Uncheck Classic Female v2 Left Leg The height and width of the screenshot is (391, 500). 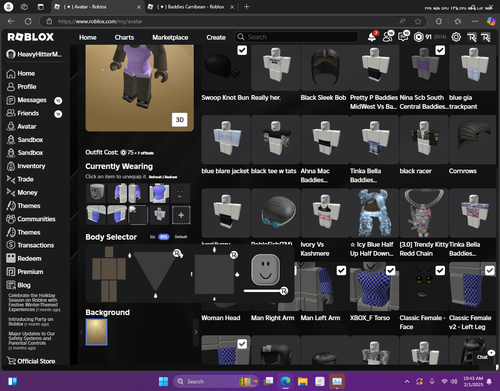489,270
